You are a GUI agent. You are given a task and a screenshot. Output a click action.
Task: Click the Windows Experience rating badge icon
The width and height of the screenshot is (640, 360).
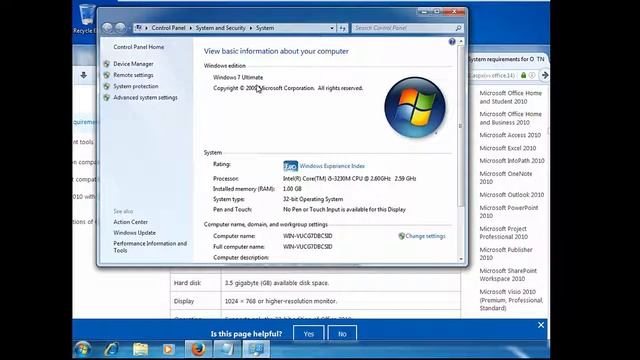(290, 166)
